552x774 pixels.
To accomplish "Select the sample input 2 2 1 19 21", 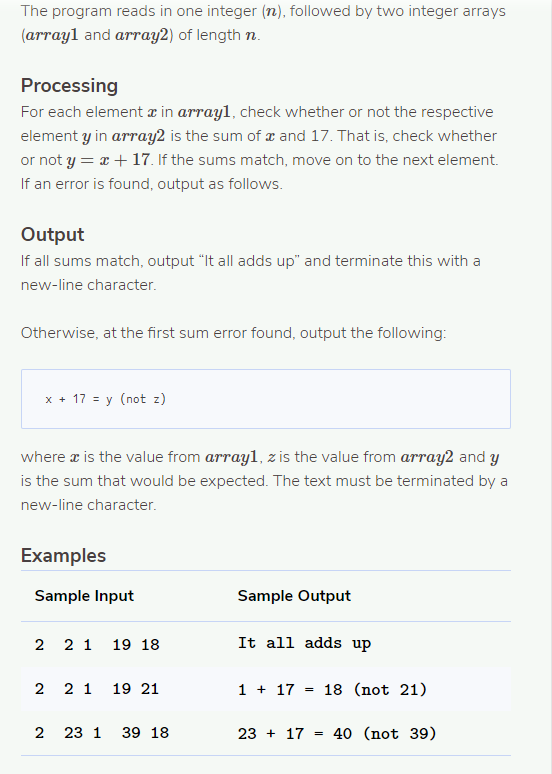I will click(x=97, y=689).
